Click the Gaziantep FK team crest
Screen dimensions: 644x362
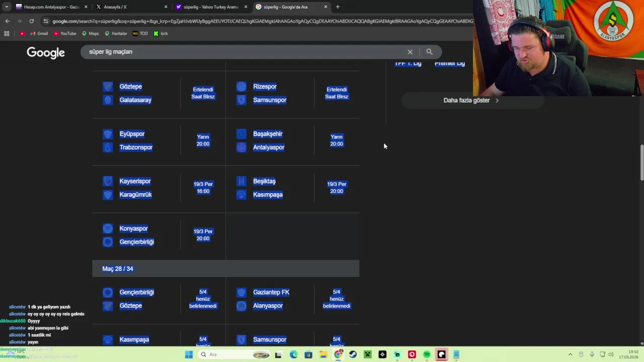(242, 293)
